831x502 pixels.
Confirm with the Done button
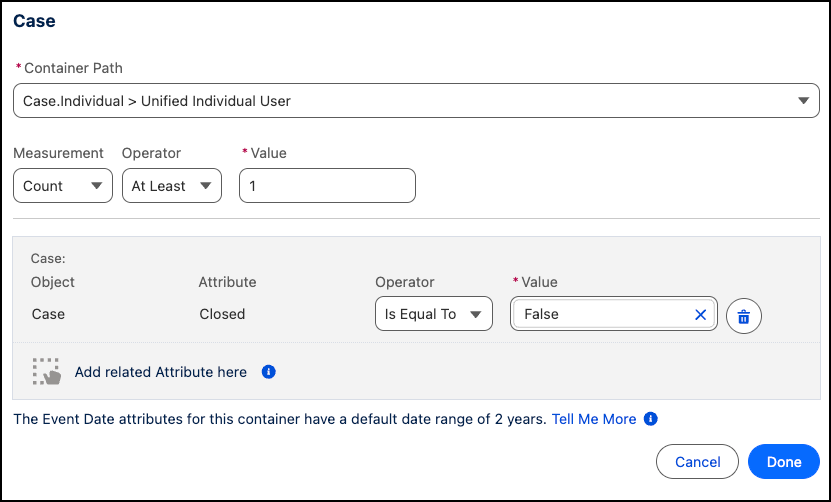(x=783, y=462)
